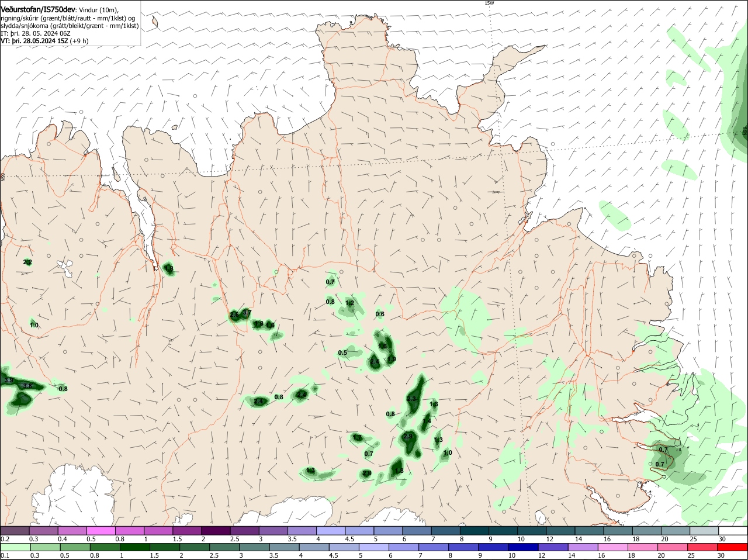Click the purple 12–14 rain scale swatch
This screenshot has width=748, height=560.
pyautogui.click(x=554, y=548)
